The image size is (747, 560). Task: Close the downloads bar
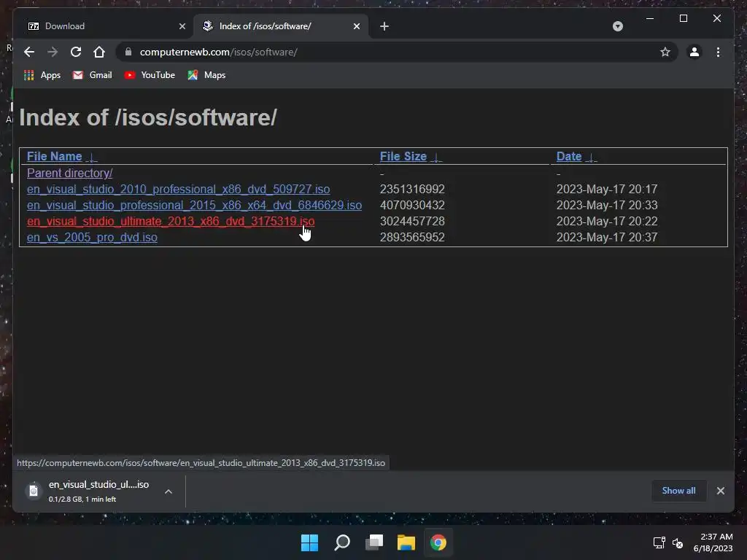pyautogui.click(x=720, y=491)
